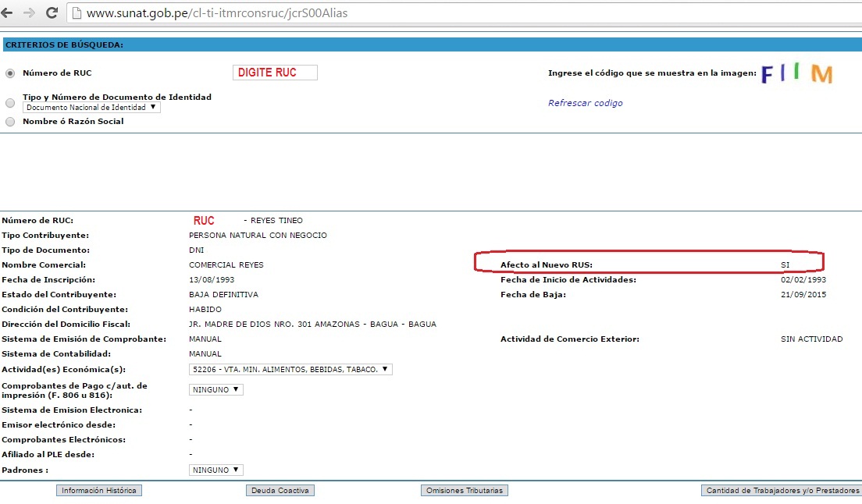
Task: Click the DIGITE RUC input field
Action: coord(274,72)
